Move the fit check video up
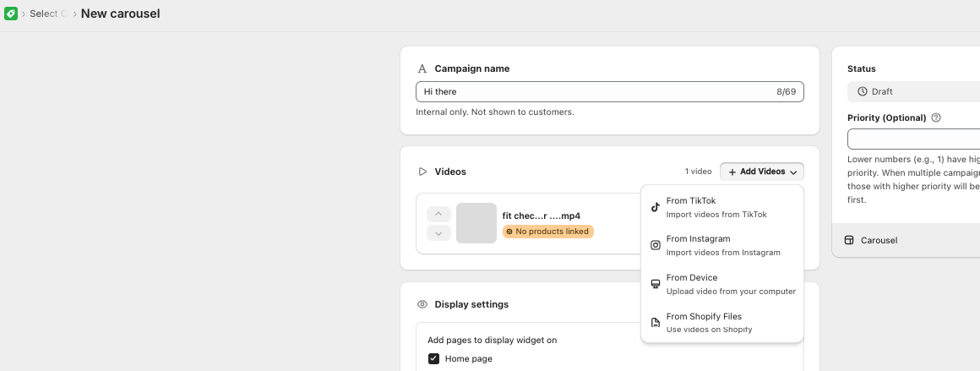This screenshot has width=980, height=371. [438, 214]
